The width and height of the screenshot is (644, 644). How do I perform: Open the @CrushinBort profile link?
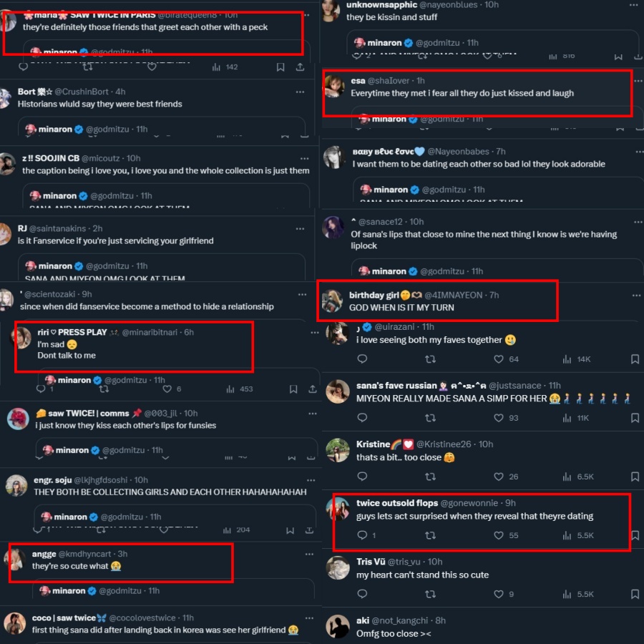82,92
